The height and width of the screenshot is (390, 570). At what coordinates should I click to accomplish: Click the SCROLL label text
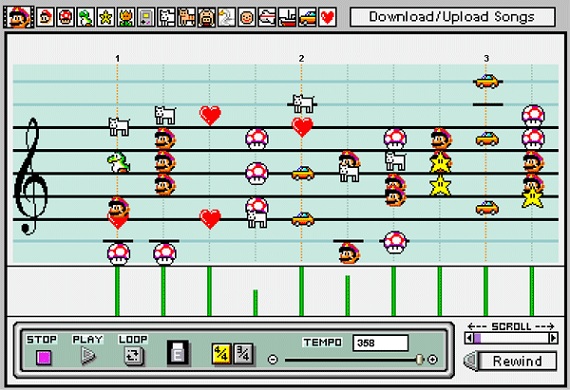(x=511, y=326)
